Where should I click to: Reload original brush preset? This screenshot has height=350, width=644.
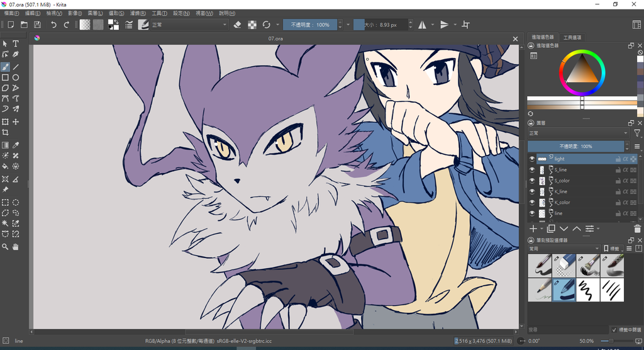pos(267,25)
